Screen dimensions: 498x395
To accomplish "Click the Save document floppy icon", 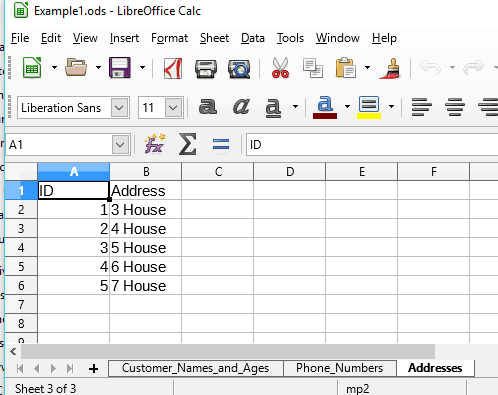I will coord(120,68).
